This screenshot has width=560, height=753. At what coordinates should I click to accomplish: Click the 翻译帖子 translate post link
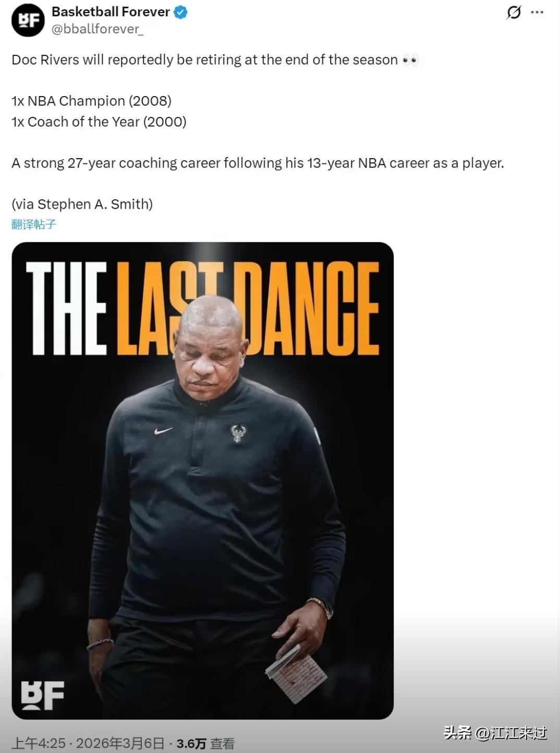click(x=34, y=224)
